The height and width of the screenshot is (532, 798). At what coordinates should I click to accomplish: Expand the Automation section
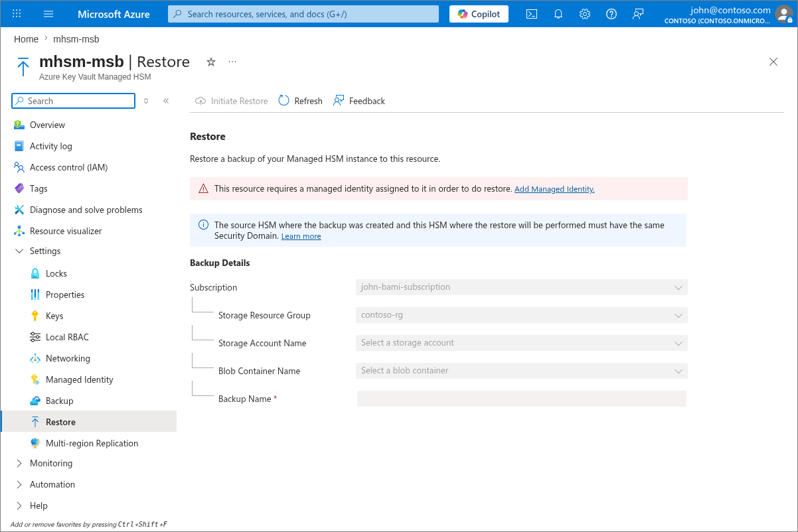click(19, 484)
